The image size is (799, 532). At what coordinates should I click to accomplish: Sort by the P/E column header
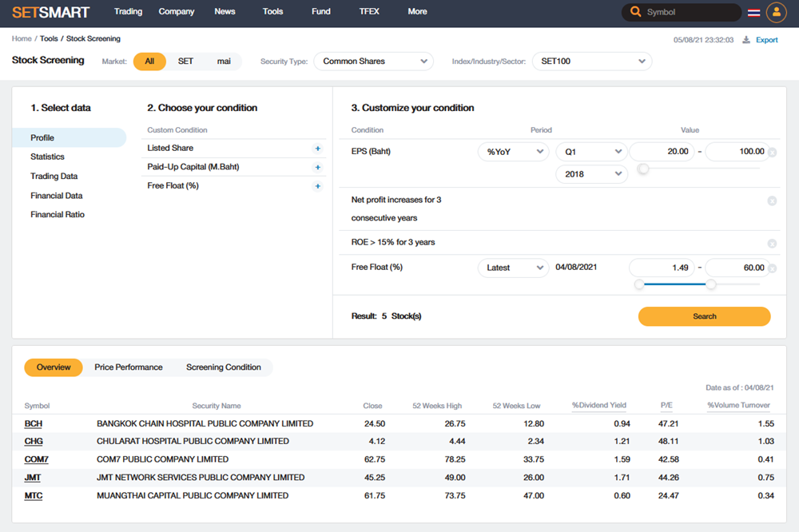666,406
